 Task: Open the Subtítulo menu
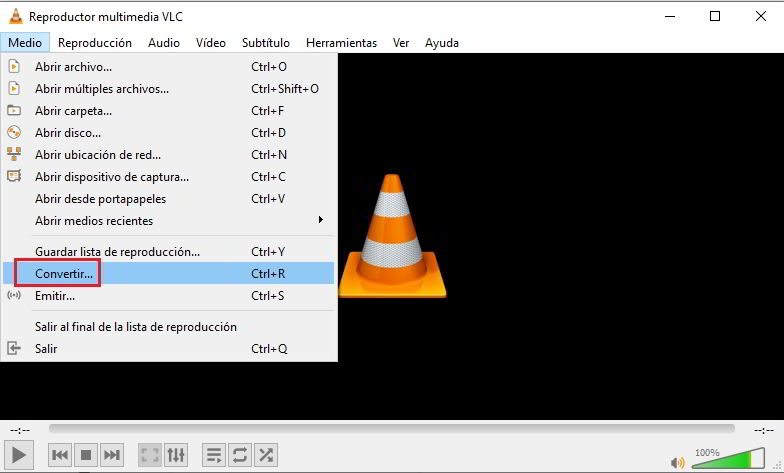click(x=265, y=43)
